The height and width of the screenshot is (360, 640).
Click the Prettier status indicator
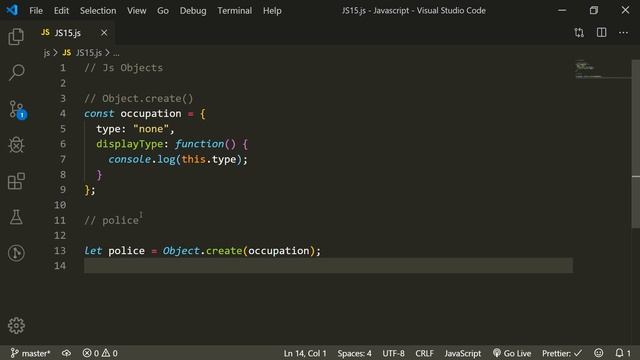pos(562,353)
